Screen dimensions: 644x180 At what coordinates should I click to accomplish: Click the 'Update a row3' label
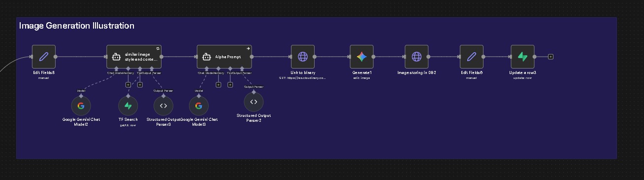tap(522, 72)
